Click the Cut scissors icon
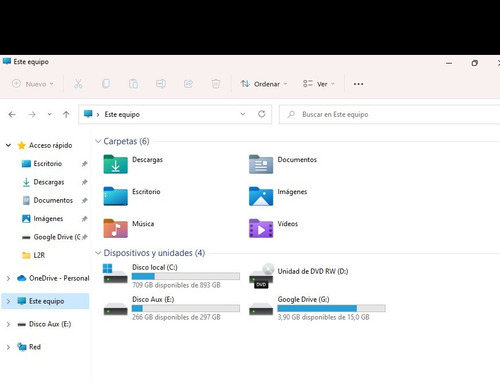This screenshot has height=383, width=500. (x=78, y=84)
